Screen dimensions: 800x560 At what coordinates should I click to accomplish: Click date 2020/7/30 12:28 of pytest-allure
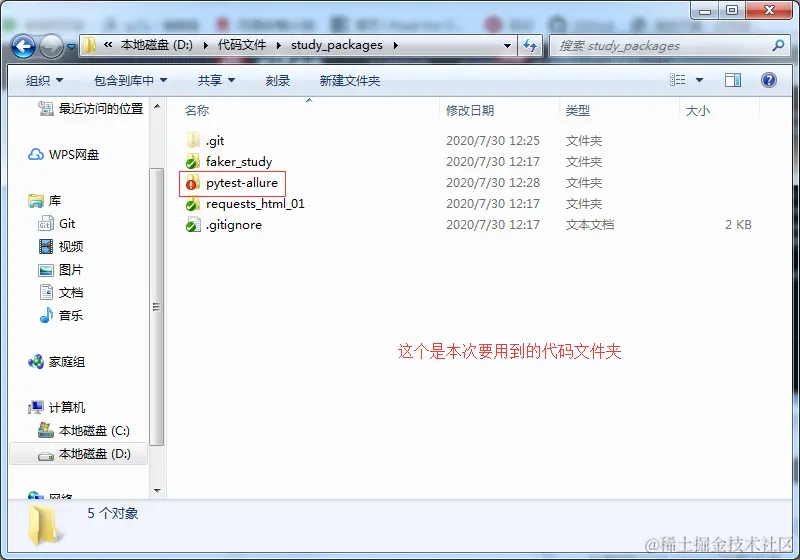tap(493, 183)
